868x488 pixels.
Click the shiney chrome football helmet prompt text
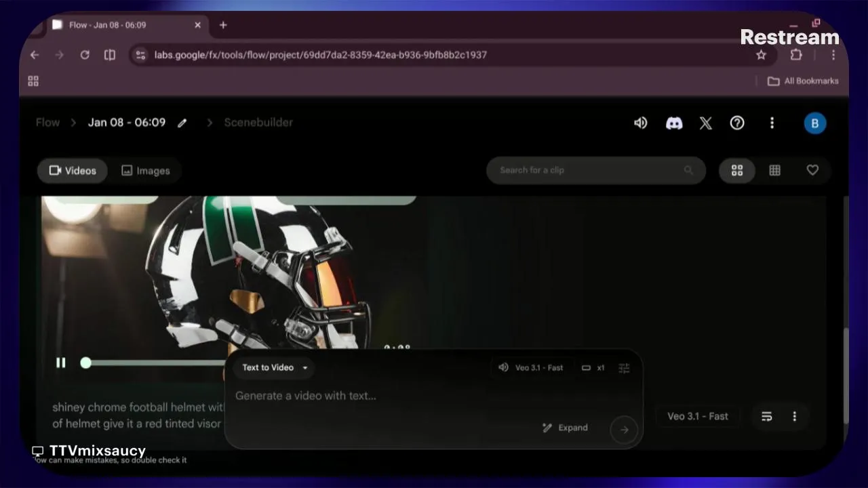click(138, 415)
